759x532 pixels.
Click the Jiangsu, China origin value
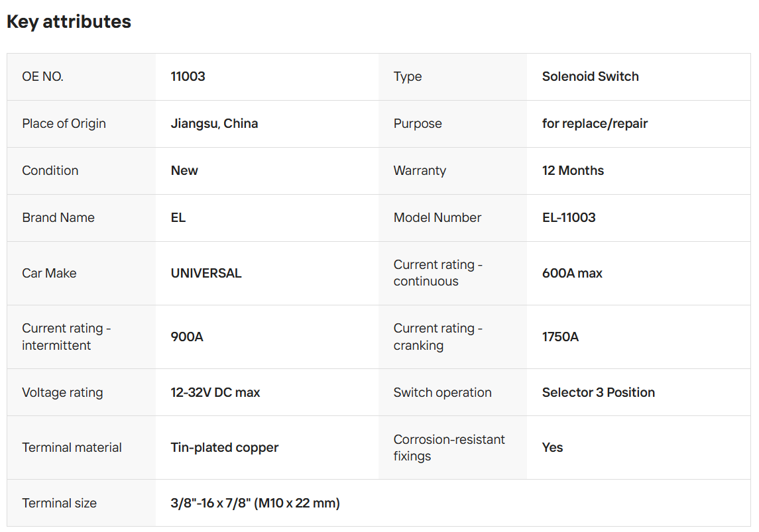(214, 123)
